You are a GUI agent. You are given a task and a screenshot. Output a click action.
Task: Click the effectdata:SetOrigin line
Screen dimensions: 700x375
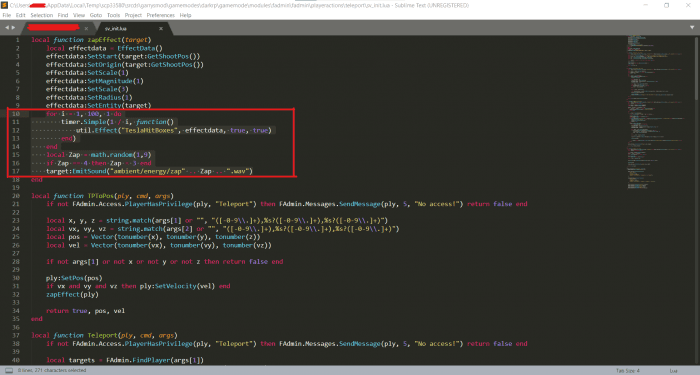[x=125, y=64]
